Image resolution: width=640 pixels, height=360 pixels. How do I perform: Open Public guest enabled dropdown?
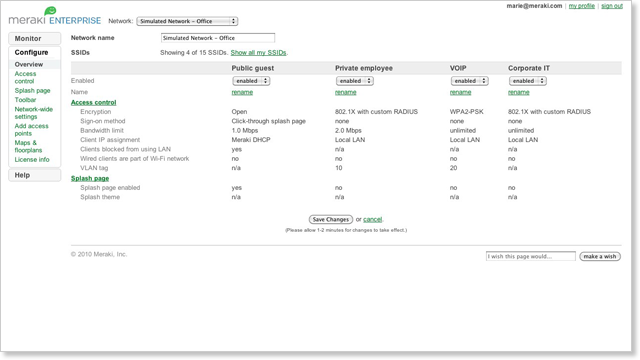pyautogui.click(x=251, y=81)
